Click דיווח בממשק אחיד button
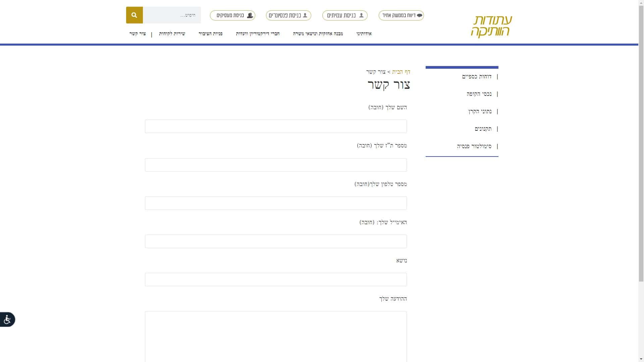Image resolution: width=644 pixels, height=362 pixels. click(401, 15)
